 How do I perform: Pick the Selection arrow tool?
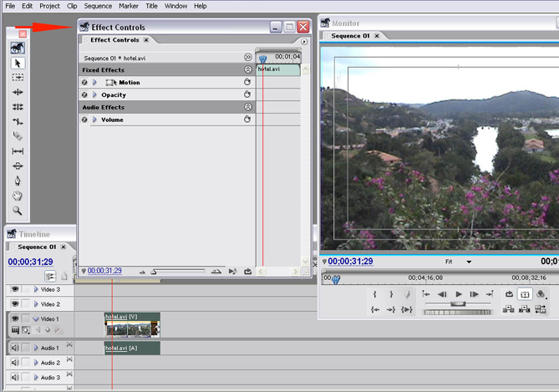[18, 63]
